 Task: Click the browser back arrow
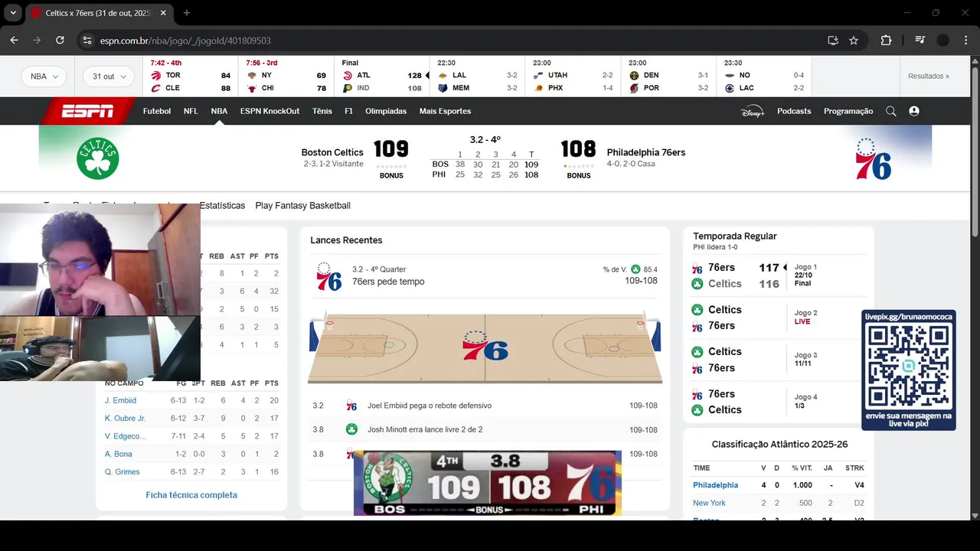coord(14,41)
